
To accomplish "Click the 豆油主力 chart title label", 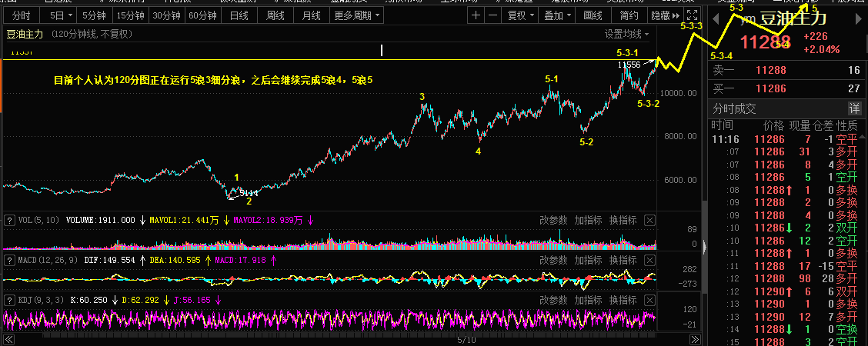I will (x=25, y=35).
